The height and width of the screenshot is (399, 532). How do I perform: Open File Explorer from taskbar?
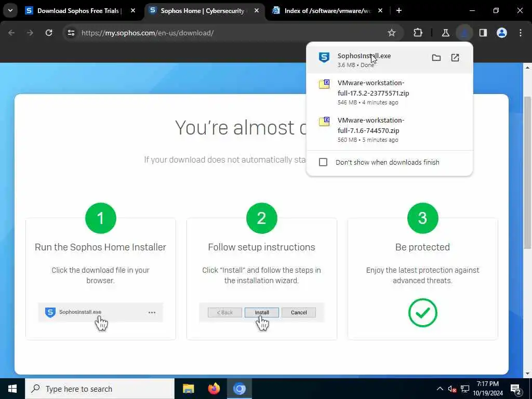pos(188,389)
